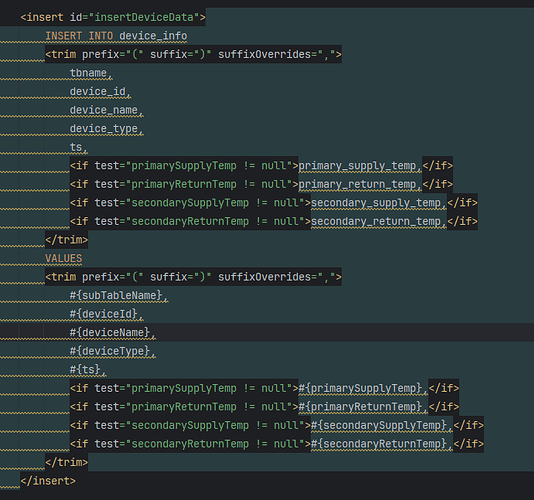The image size is (534, 500).
Task: Click the VALUES keyword
Action: coord(64,258)
